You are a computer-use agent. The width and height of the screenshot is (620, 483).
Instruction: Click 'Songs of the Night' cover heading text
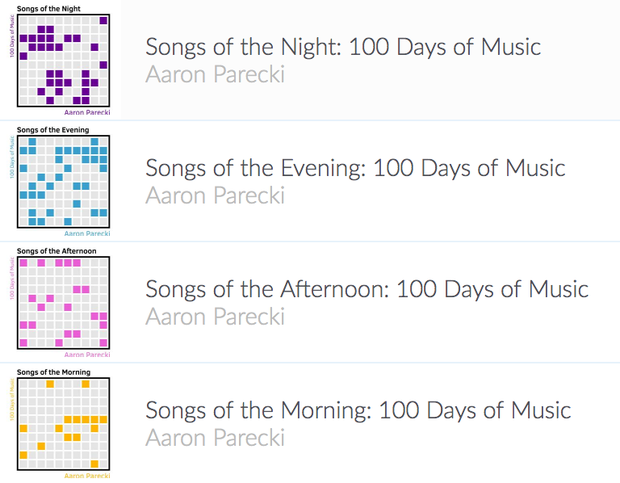click(x=49, y=9)
